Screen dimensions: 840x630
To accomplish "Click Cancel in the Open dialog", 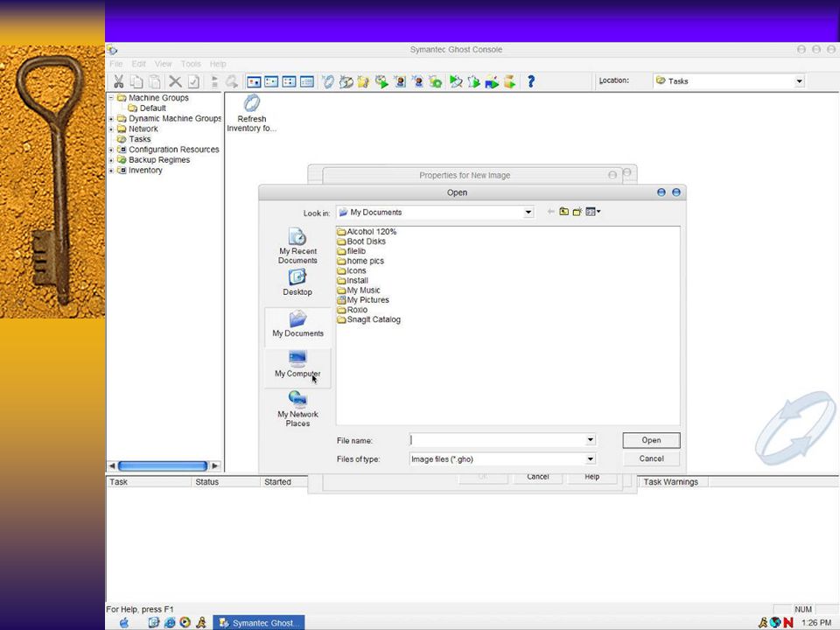I will coord(651,458).
